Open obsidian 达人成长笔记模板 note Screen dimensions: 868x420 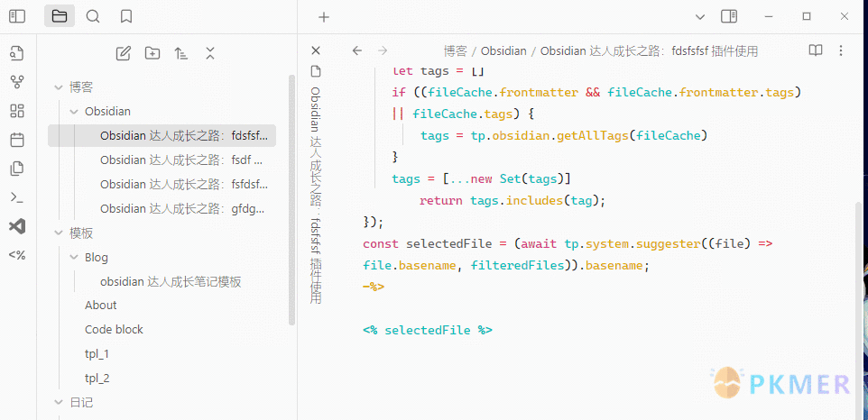tap(171, 282)
